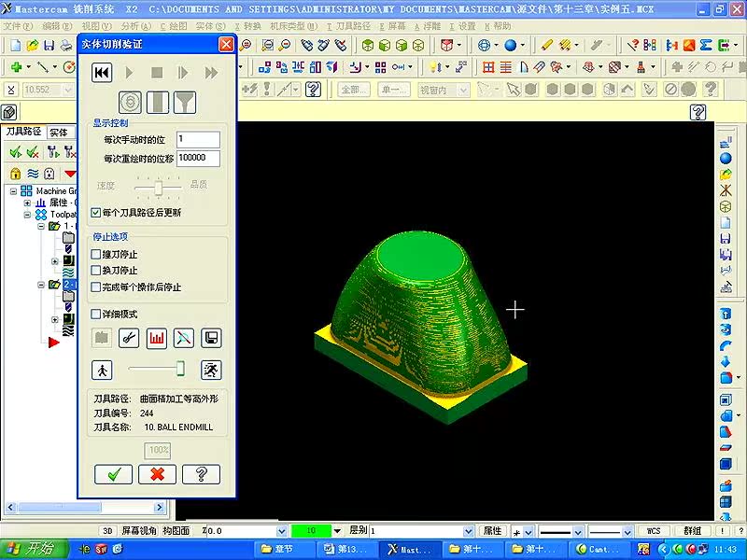
Task: Open the Z depth dropdown arrow
Action: click(282, 531)
